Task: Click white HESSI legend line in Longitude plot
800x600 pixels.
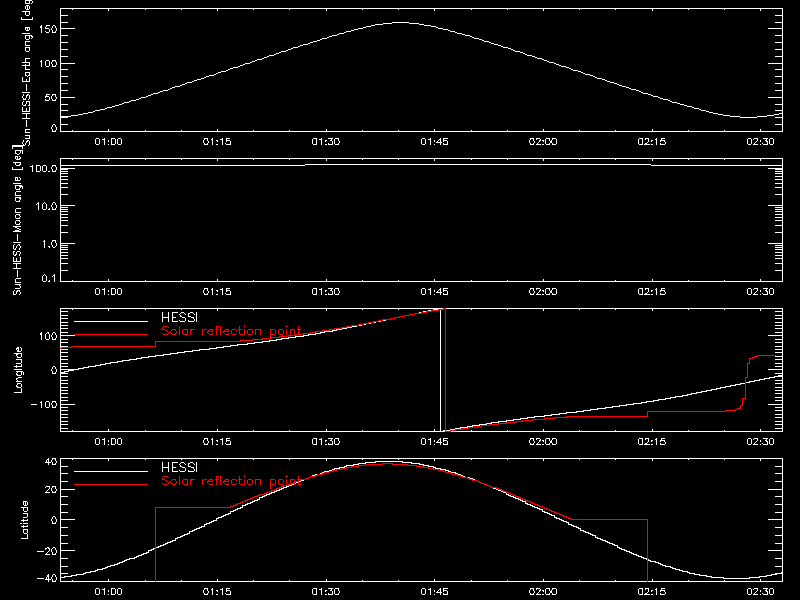Action: [111, 321]
